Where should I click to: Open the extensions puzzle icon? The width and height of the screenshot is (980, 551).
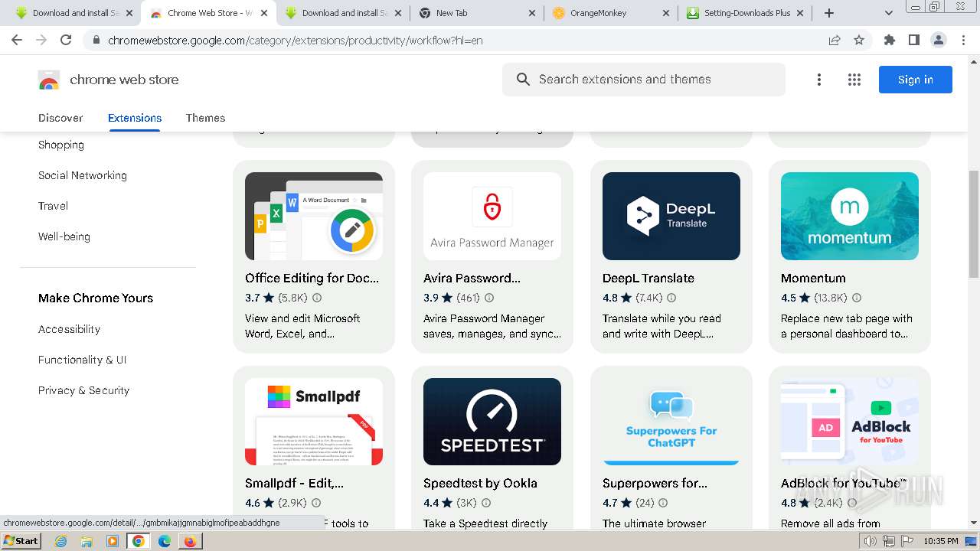pyautogui.click(x=889, y=40)
